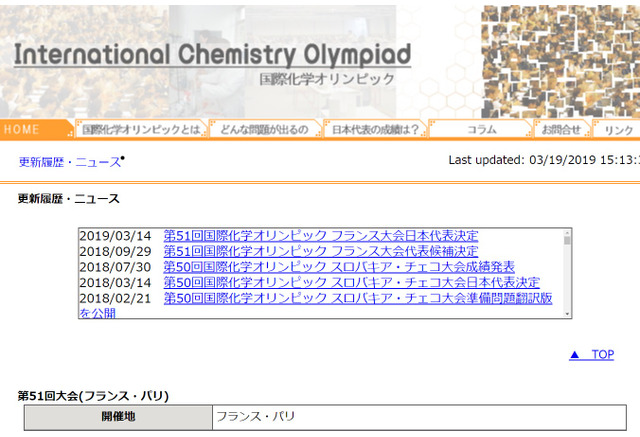640x437 pixels.
Task: Click the 開催地 table header cell
Action: point(118,417)
